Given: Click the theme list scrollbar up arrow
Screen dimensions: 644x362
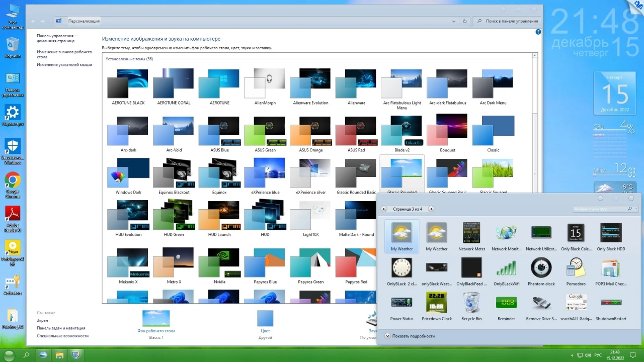Looking at the screenshot, I should click(535, 56).
